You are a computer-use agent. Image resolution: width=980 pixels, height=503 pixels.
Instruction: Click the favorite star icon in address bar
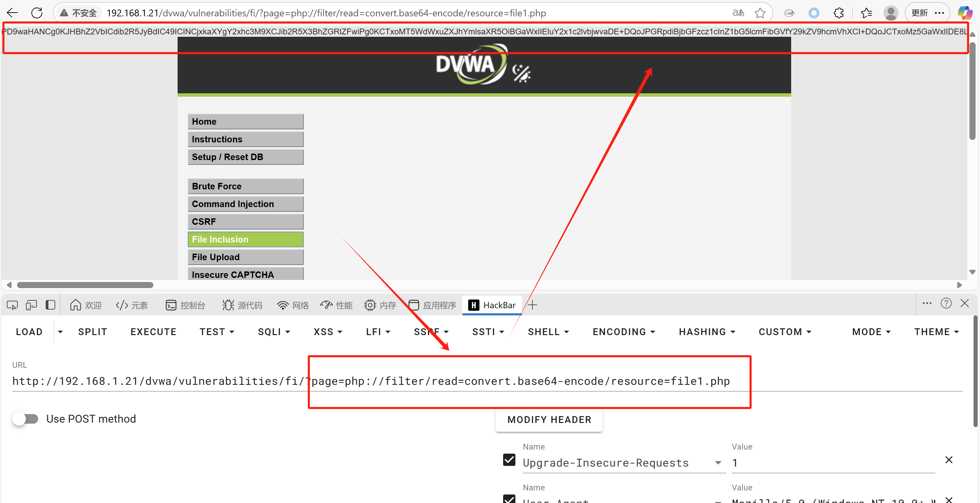point(760,13)
